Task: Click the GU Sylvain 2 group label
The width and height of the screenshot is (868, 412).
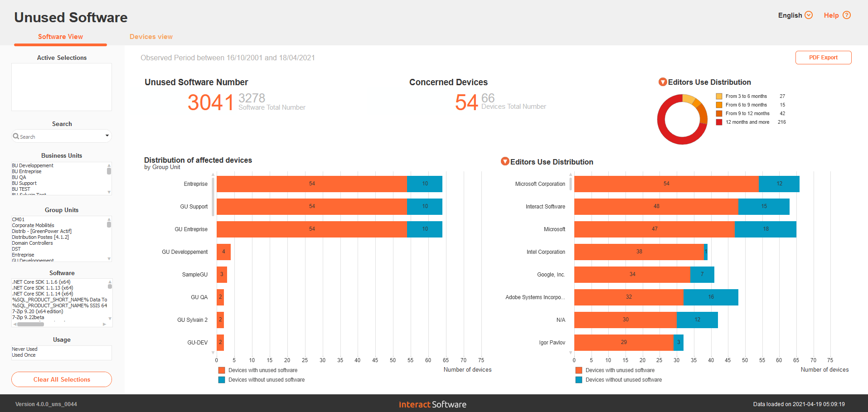Action: [x=192, y=320]
